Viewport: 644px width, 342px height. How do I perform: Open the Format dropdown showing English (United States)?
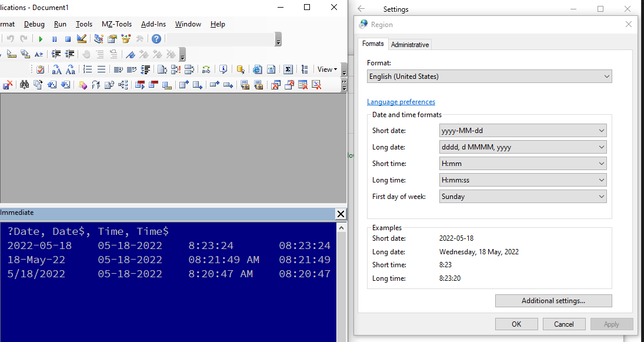(489, 76)
